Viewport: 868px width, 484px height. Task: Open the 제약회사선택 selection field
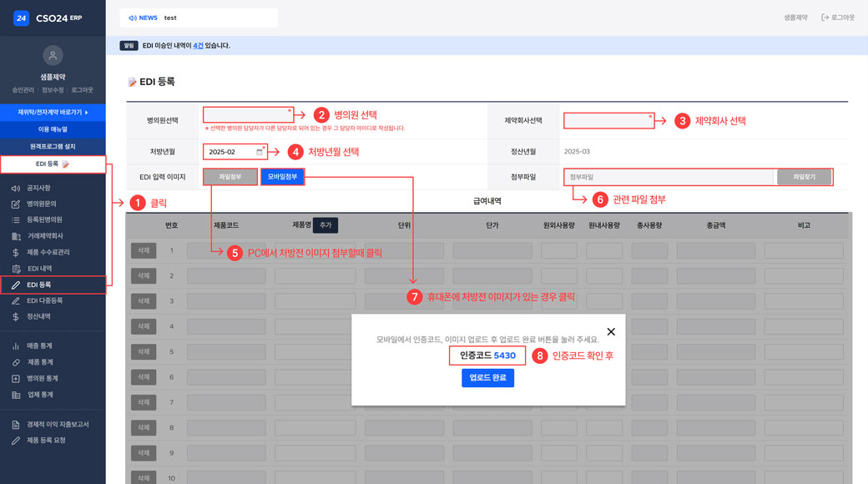[x=609, y=121]
